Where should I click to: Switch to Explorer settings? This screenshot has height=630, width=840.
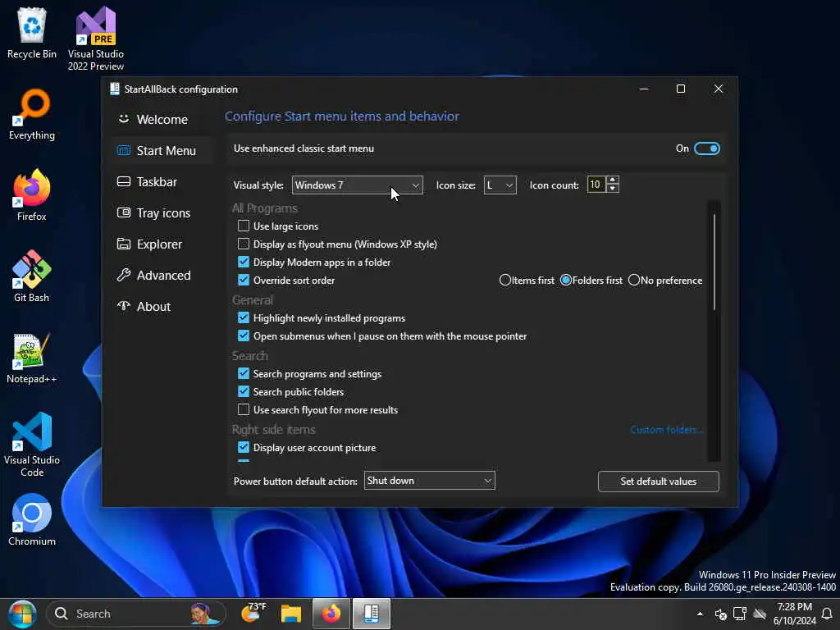click(x=162, y=244)
